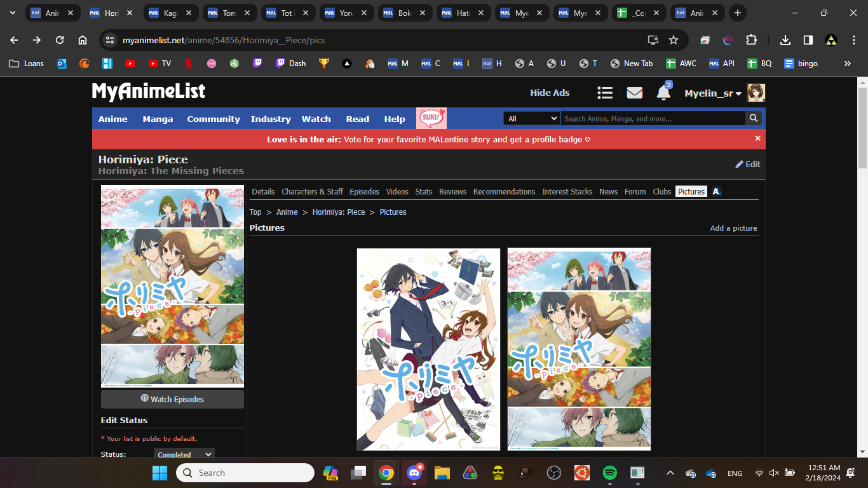868x488 pixels.
Task: Change the Completed status dropdown
Action: pyautogui.click(x=184, y=454)
